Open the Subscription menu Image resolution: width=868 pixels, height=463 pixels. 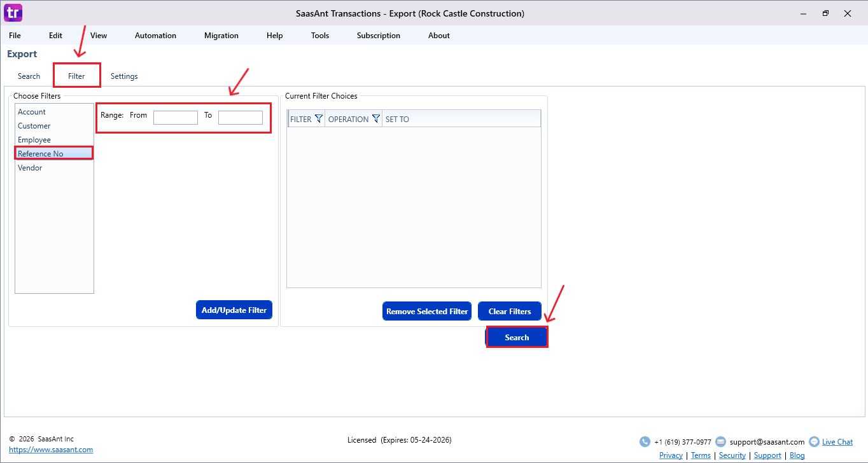pos(379,36)
